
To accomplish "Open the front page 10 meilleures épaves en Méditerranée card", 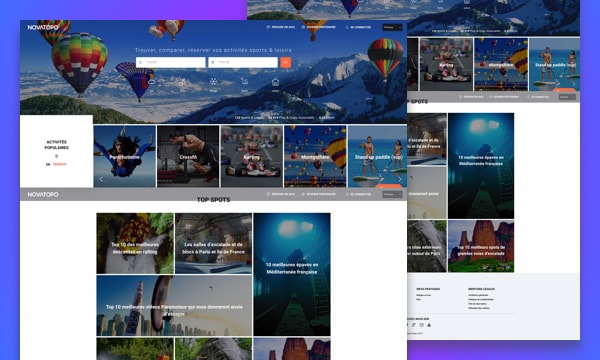I will coord(292,274).
